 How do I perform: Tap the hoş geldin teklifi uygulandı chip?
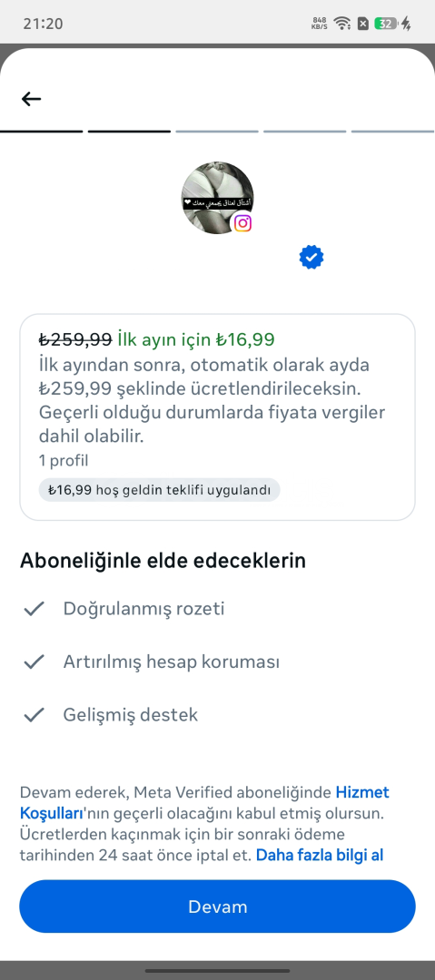159,489
